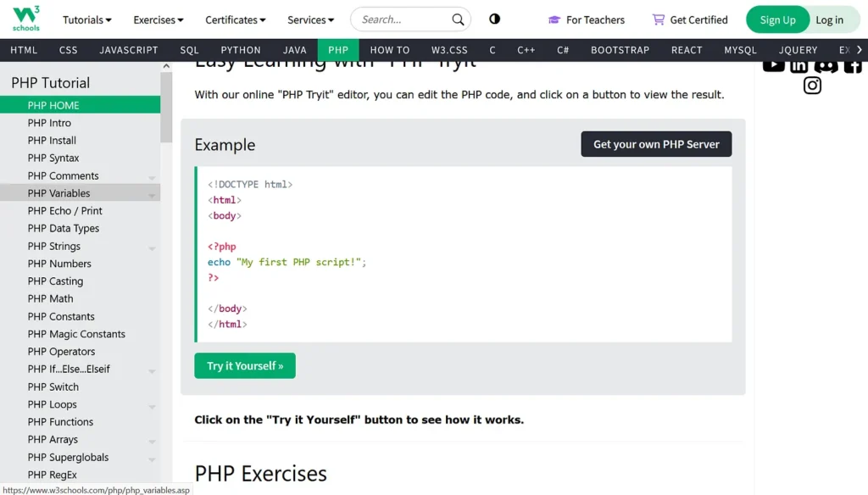Screen dimensions: 868x495
Task: Expand PHP Strings submenu arrow
Action: (x=152, y=247)
